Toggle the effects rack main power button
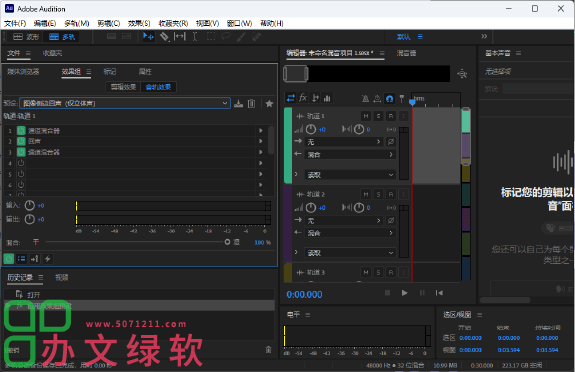Viewport: 575px width, 372px height. coord(9,259)
